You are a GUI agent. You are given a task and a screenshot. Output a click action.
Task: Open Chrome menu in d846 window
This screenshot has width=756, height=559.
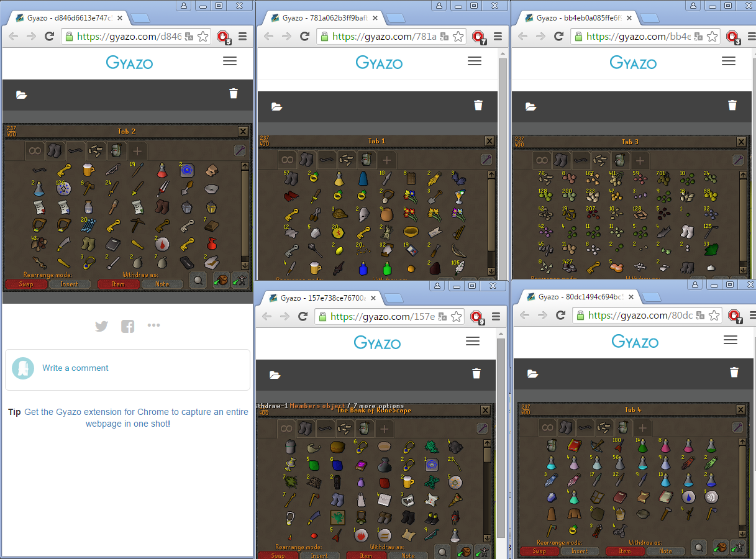[243, 37]
